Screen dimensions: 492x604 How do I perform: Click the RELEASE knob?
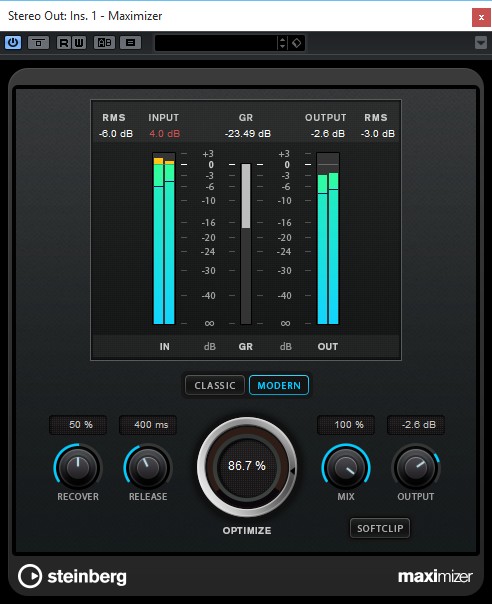148,467
